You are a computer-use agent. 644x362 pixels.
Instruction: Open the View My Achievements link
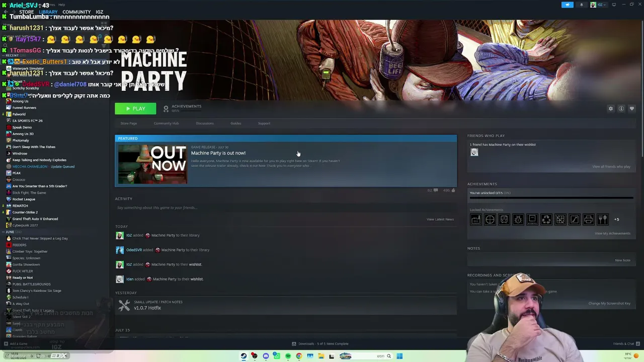tap(612, 233)
